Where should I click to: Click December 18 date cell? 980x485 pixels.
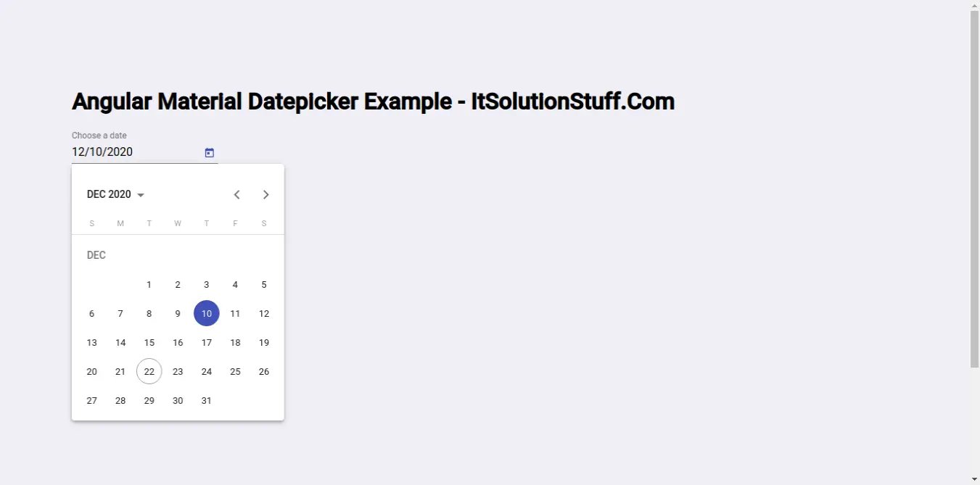[x=235, y=342]
